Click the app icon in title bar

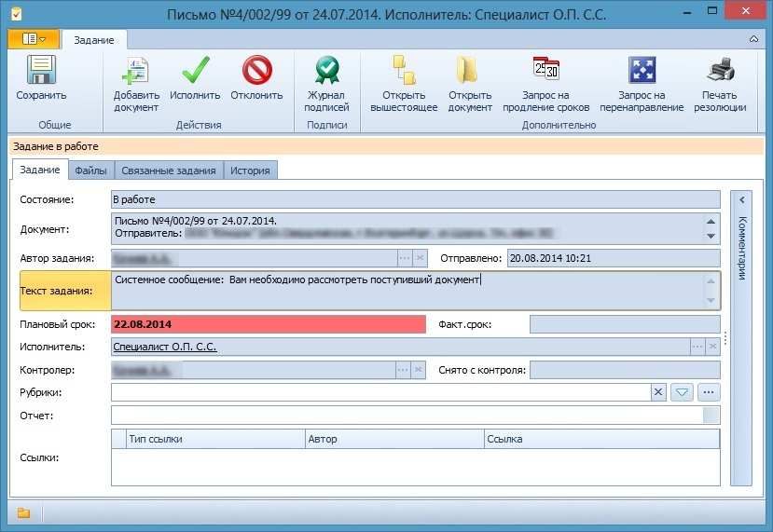point(16,14)
